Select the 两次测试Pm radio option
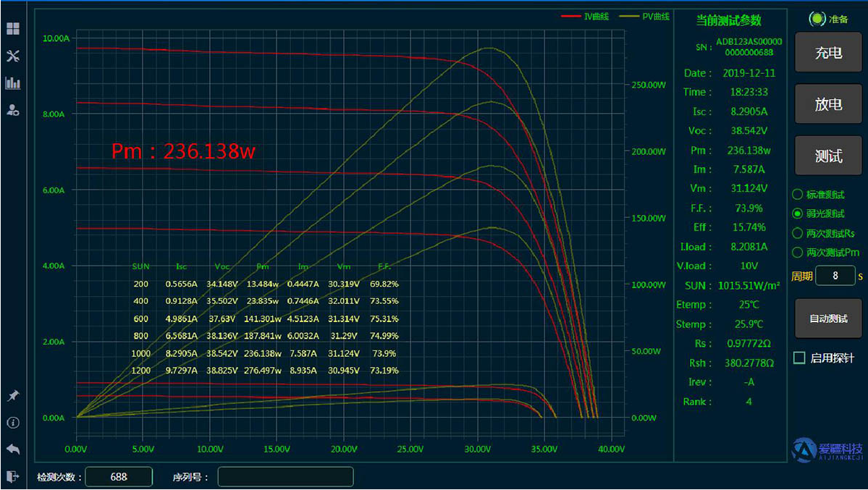The image size is (868, 490). 798,253
